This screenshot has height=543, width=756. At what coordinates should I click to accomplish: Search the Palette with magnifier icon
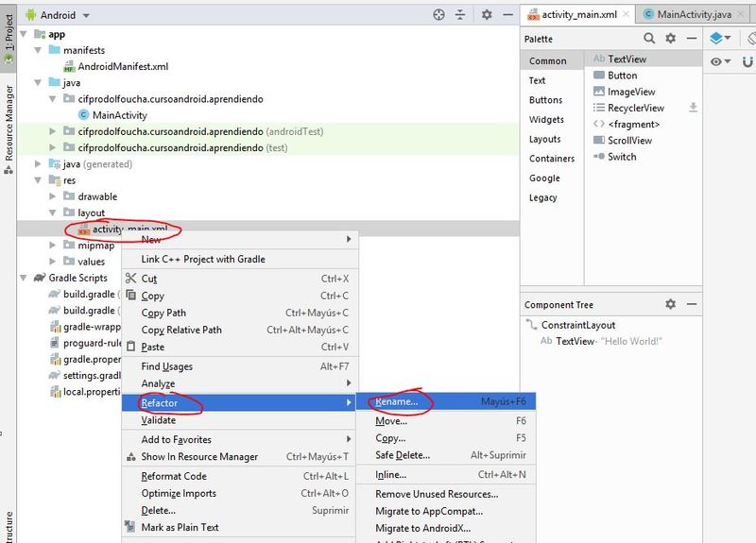click(x=649, y=38)
